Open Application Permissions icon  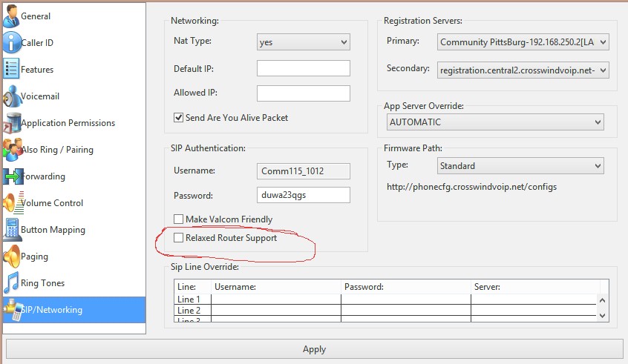coord(10,123)
